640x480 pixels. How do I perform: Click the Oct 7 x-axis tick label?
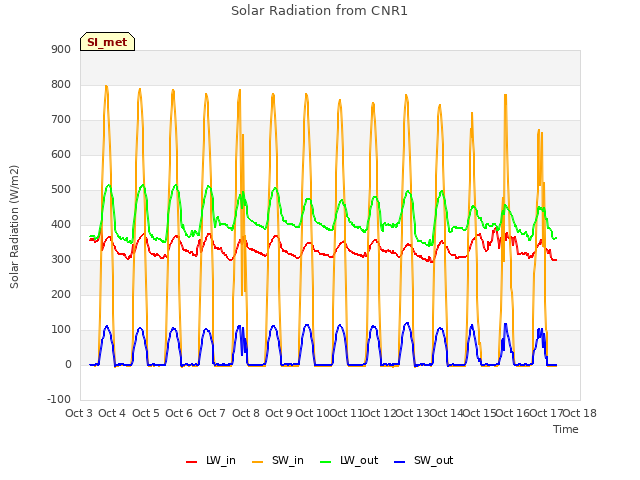(212, 413)
